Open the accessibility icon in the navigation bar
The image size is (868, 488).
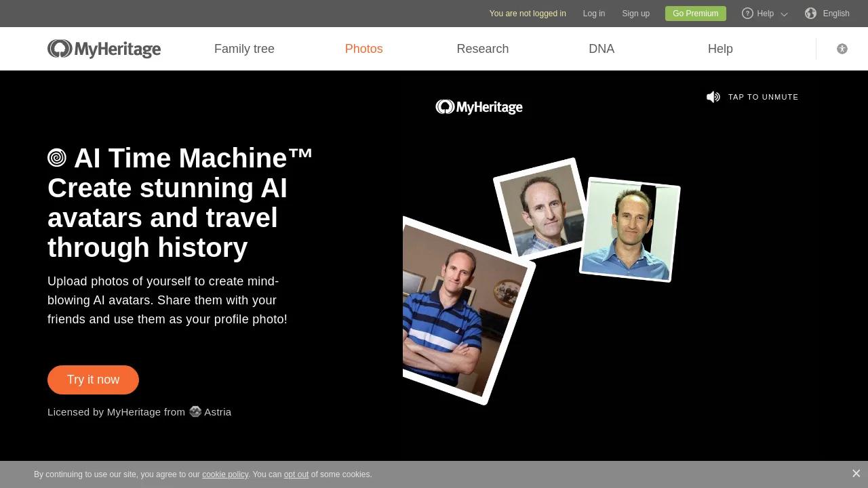pos(842,49)
